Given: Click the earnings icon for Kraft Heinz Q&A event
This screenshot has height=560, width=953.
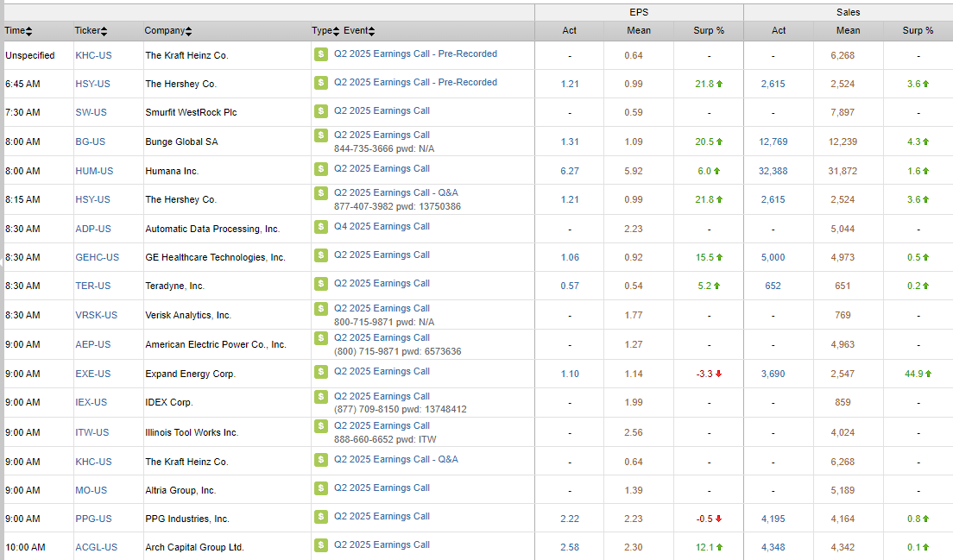Looking at the screenshot, I should point(321,460).
